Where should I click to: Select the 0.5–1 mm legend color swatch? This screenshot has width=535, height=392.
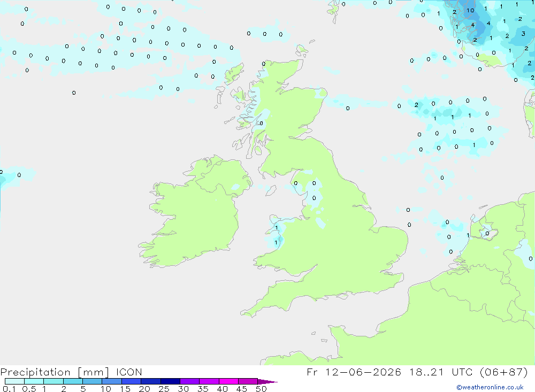pos(34,381)
